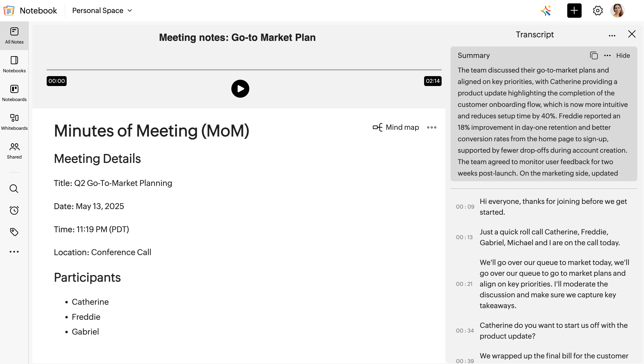
Task: Open Summary more options menu
Action: [x=607, y=55]
